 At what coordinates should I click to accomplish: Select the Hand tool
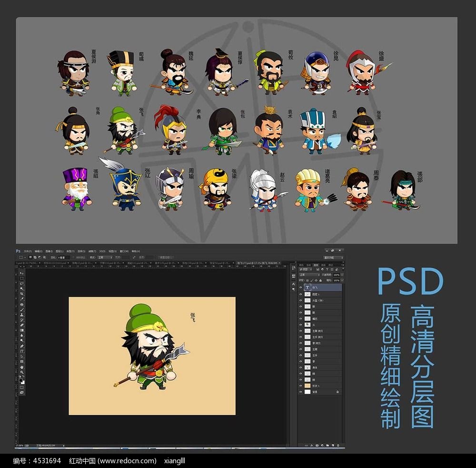click(x=22, y=367)
